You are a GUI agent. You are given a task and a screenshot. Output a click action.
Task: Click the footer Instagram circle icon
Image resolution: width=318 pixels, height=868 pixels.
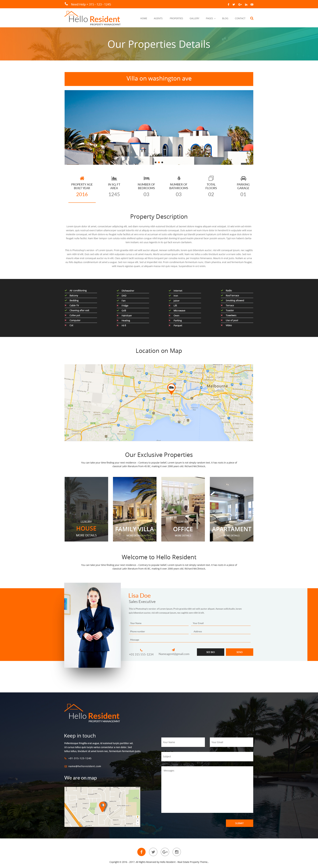(177, 852)
